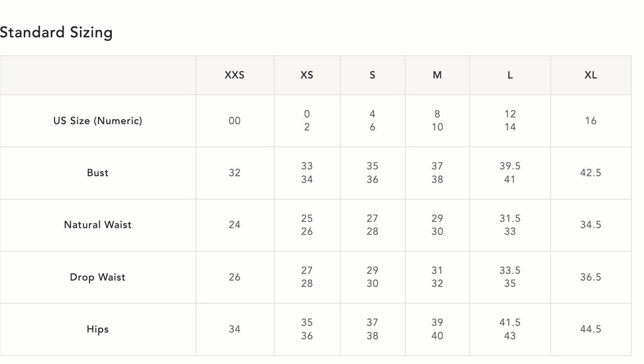Click the M size column header
644x364 pixels.
(437, 75)
